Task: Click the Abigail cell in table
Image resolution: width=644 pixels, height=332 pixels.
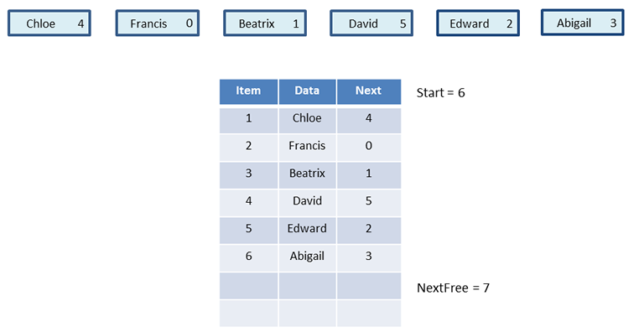Action: click(x=307, y=257)
